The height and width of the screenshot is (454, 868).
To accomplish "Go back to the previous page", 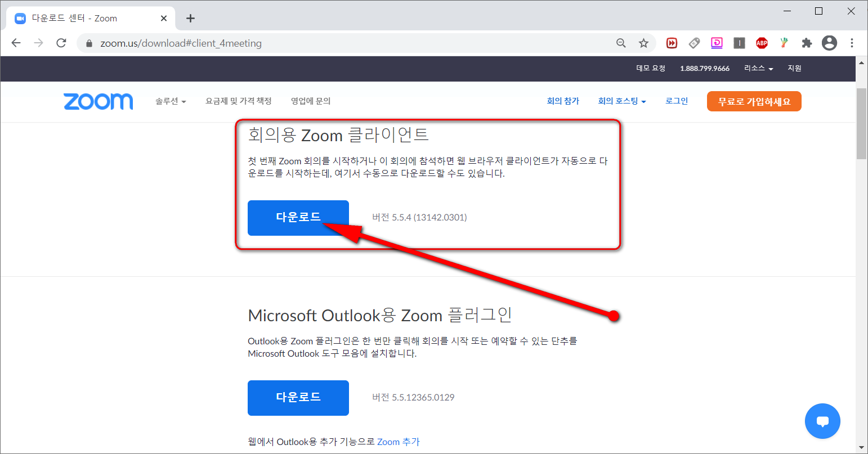I will (16, 43).
